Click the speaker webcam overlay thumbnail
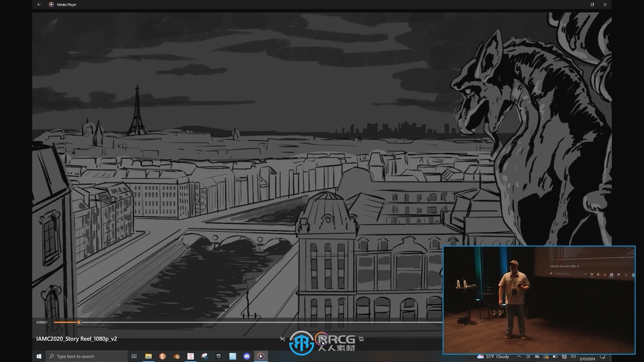This screenshot has width=644, height=362. [539, 300]
